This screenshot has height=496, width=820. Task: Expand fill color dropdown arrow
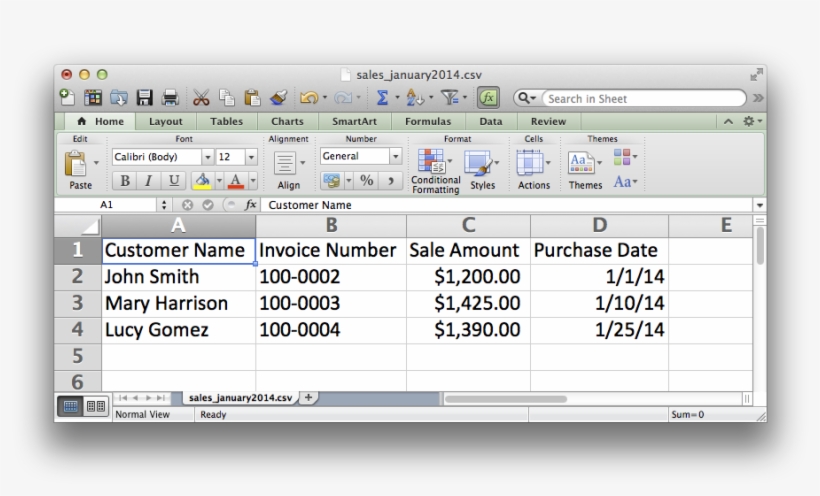point(219,181)
